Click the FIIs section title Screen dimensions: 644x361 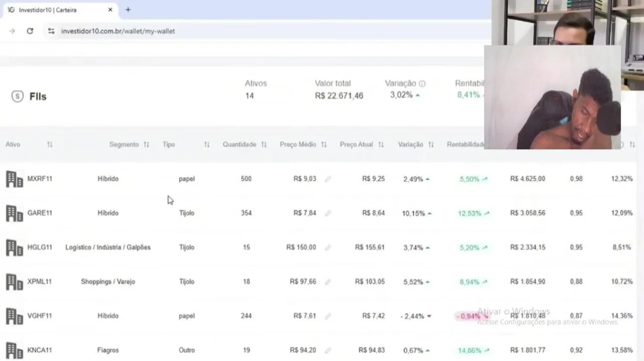(x=38, y=96)
